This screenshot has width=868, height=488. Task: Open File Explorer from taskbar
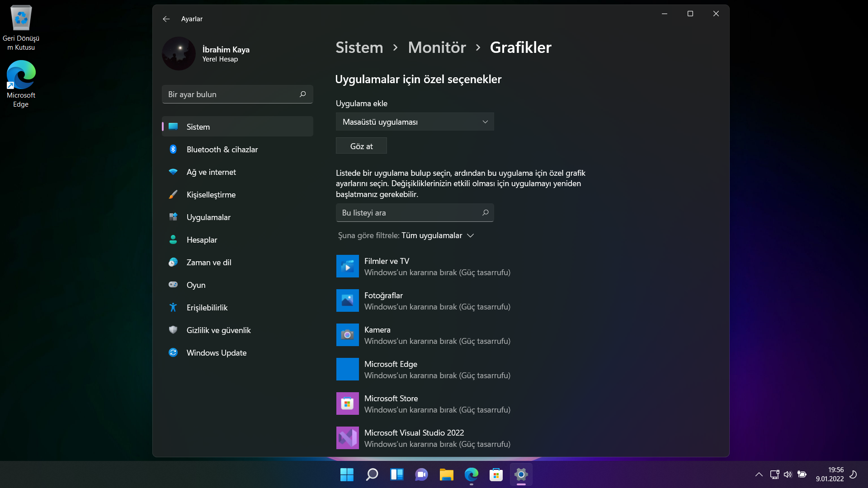coord(446,474)
